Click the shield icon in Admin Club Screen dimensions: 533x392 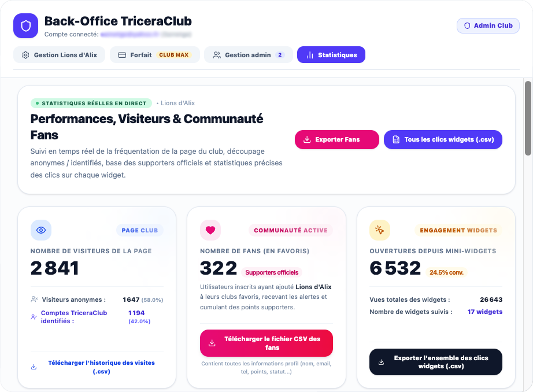pos(467,26)
